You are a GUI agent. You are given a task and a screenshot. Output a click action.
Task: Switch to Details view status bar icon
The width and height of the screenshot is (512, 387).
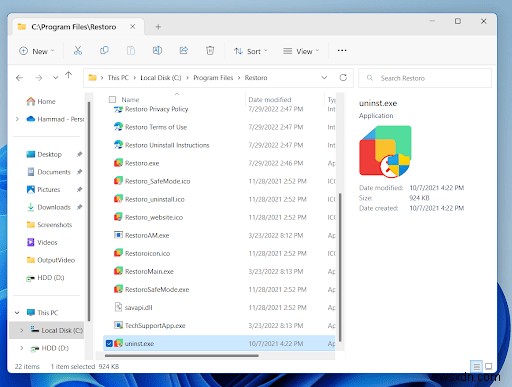click(x=477, y=367)
